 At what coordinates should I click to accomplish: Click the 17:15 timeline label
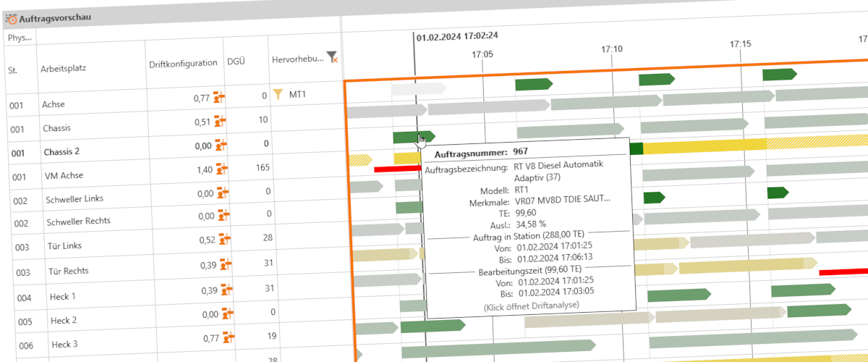point(741,43)
